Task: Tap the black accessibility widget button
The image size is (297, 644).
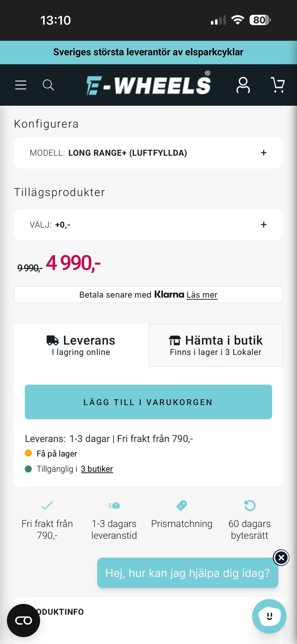Action: (24, 620)
